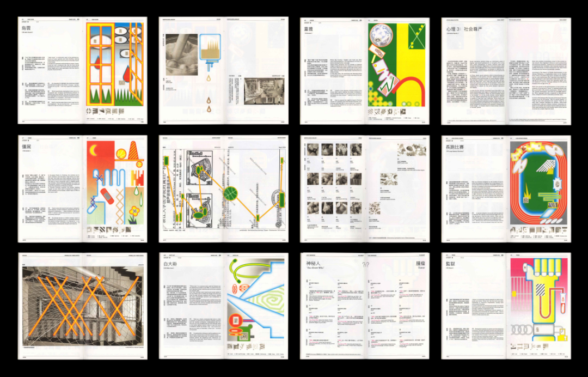Screen dimensions: 588x377
Task: Open the spread with the photo grid
Action: click(365, 188)
